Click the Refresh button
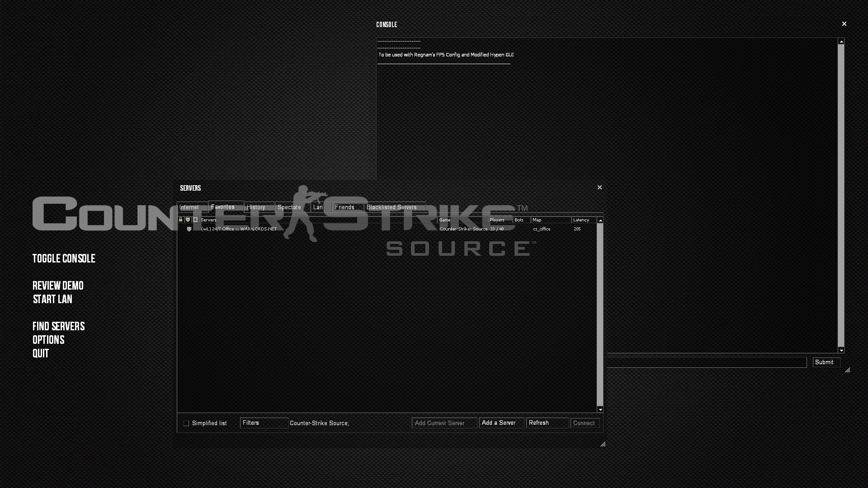Image resolution: width=868 pixels, height=488 pixels. pyautogui.click(x=547, y=423)
